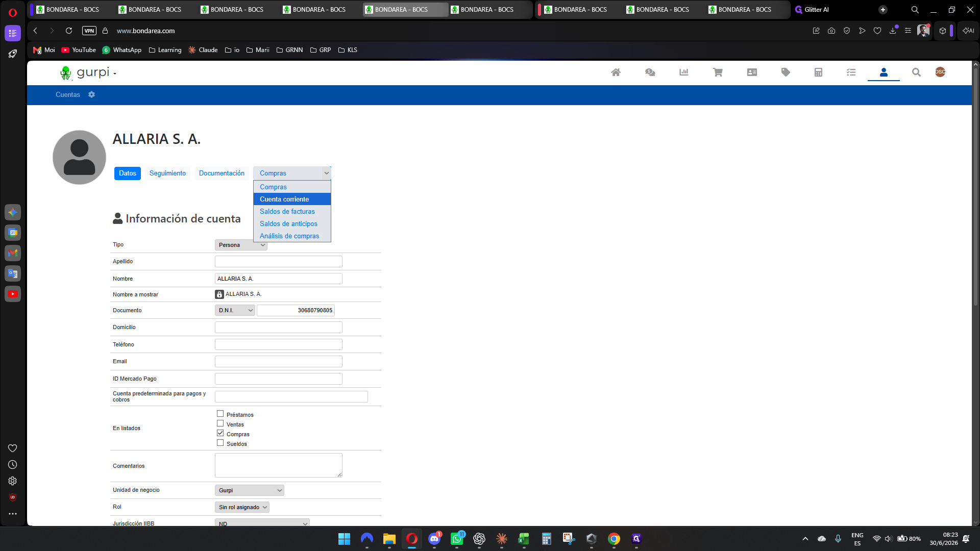Open YouTube in the Opera sidebar
The height and width of the screenshot is (551, 980).
click(x=13, y=294)
